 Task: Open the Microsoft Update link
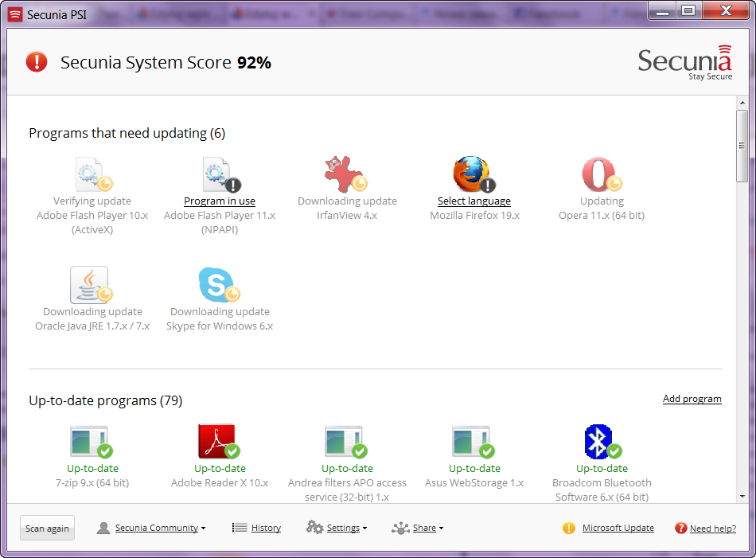pos(618,528)
